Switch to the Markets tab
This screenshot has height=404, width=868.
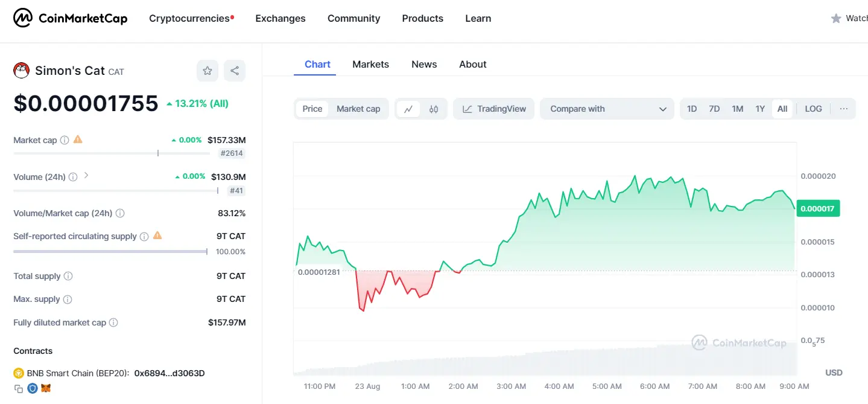click(370, 64)
